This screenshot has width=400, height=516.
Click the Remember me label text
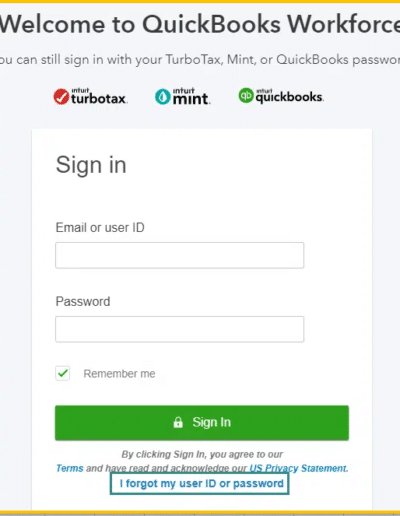tap(119, 374)
